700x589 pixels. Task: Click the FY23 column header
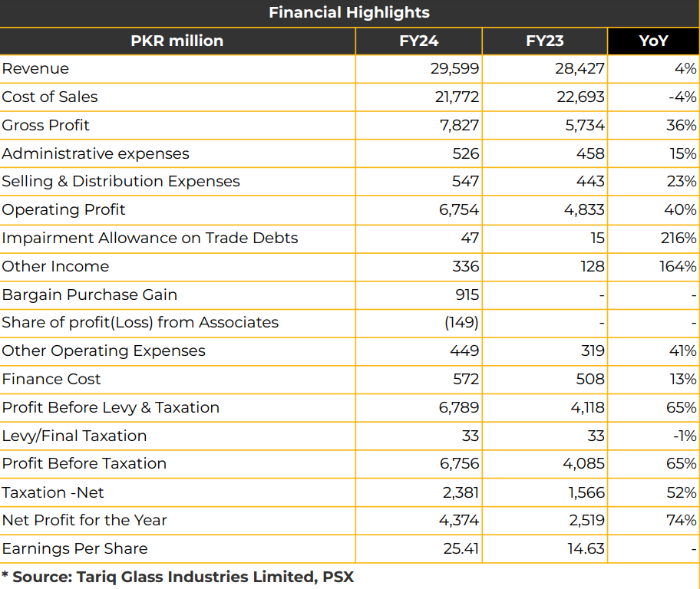tap(545, 41)
